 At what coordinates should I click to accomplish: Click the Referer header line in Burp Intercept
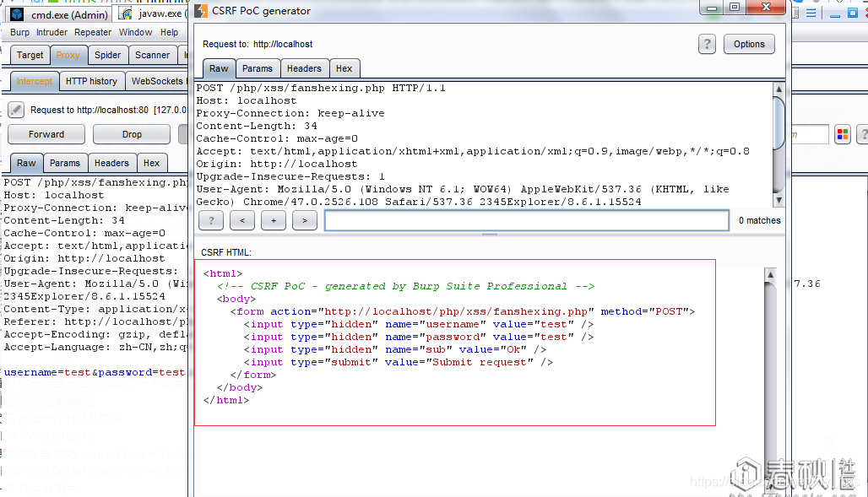95,322
